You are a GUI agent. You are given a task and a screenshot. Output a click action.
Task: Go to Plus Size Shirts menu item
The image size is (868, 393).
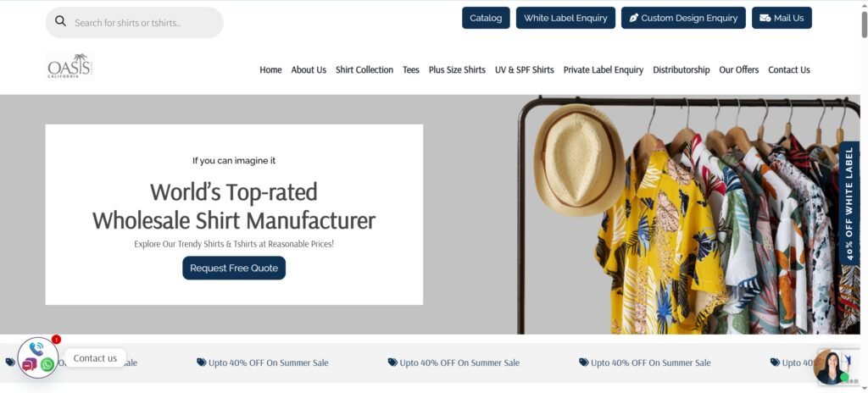tap(457, 69)
